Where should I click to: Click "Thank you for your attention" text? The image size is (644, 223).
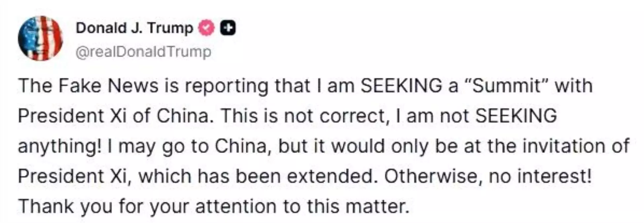(147, 206)
